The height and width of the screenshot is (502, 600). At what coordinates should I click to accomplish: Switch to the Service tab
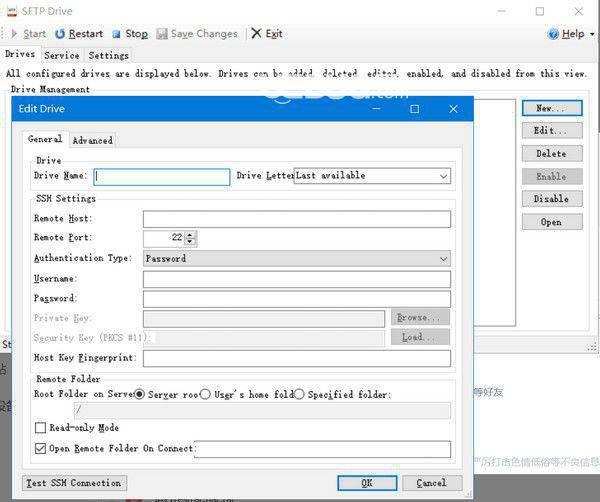click(62, 55)
